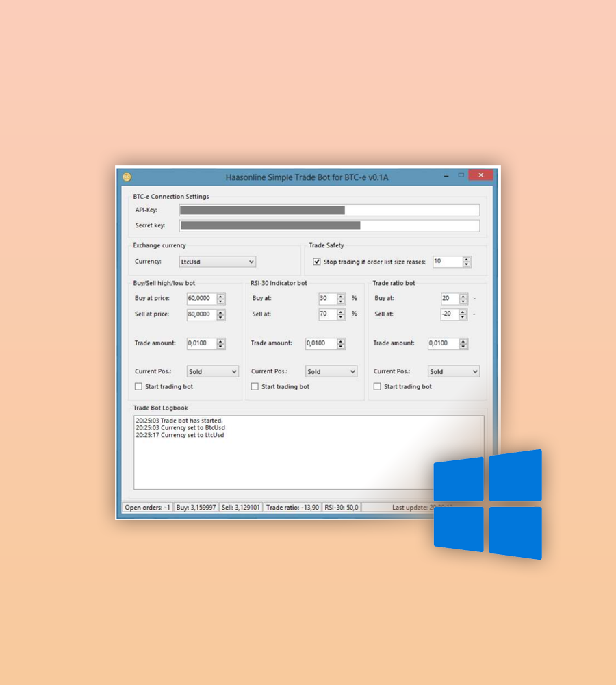The image size is (616, 685).
Task: Click Trade amount field in Trade ratio bot
Action: tap(443, 343)
